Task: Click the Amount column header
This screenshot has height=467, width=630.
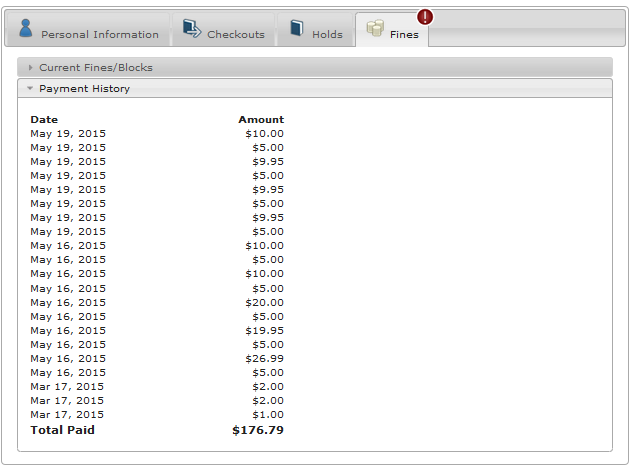Action: (261, 120)
